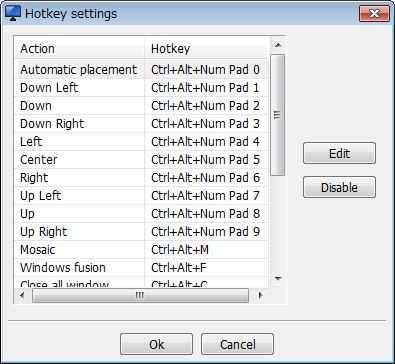The height and width of the screenshot is (364, 395).
Task: Sort by the Action column header
Action: point(79,48)
